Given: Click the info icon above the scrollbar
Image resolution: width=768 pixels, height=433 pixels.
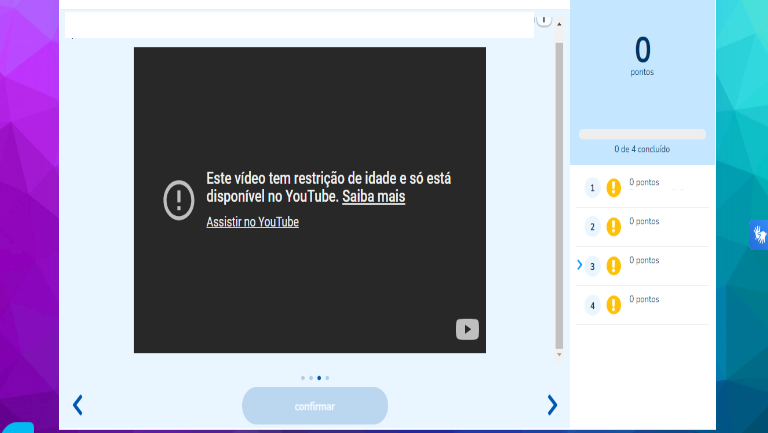Looking at the screenshot, I should click(x=544, y=20).
